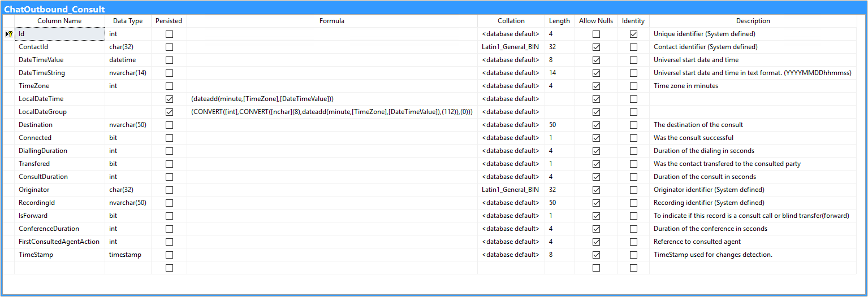Click the empty Column Name cell in last row
868x297 pixels.
(x=59, y=268)
